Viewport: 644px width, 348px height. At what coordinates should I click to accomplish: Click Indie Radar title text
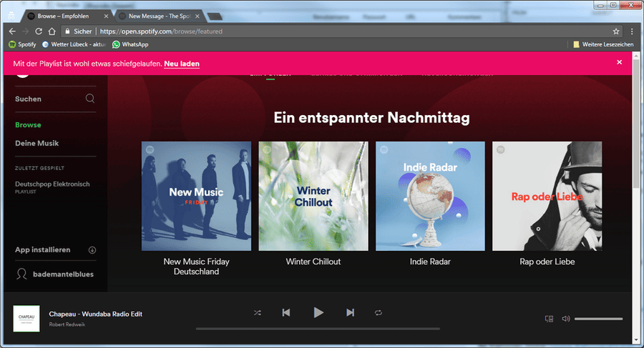point(430,262)
